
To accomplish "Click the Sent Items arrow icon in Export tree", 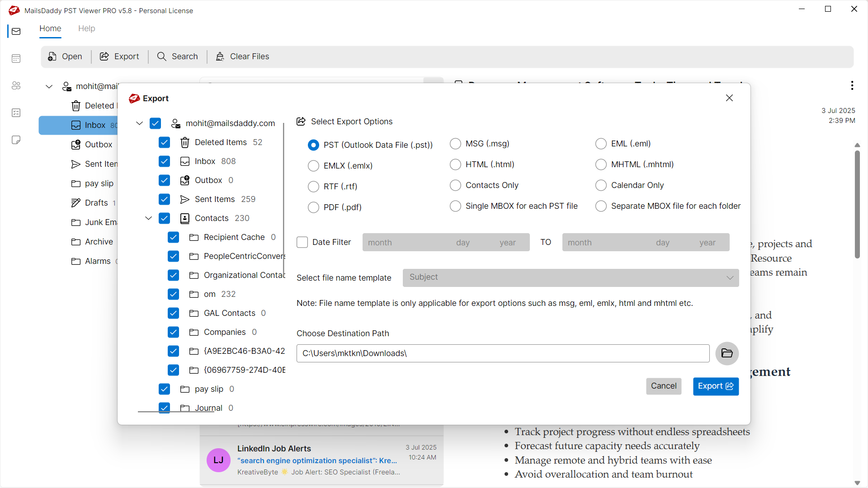I will pos(185,199).
